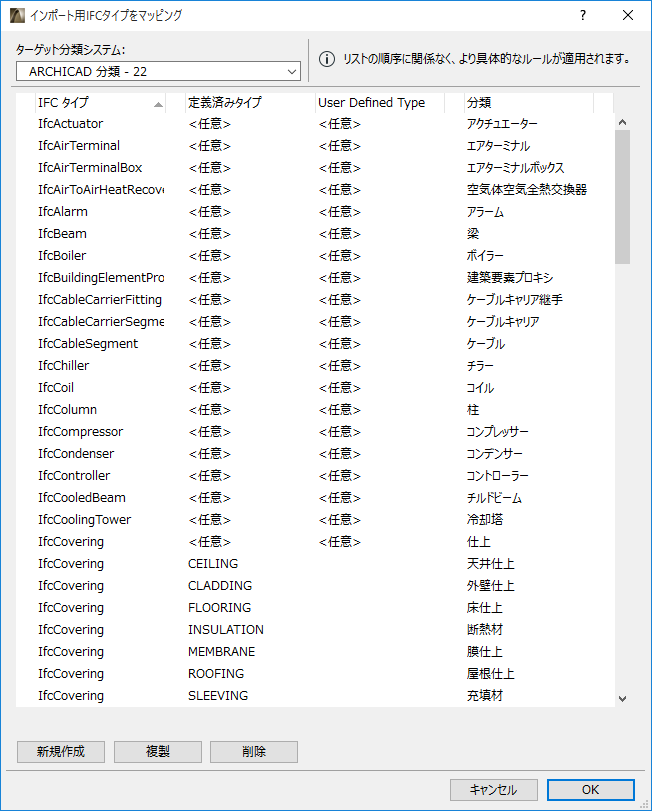
Task: Click the 分類 column header
Action: (x=528, y=102)
